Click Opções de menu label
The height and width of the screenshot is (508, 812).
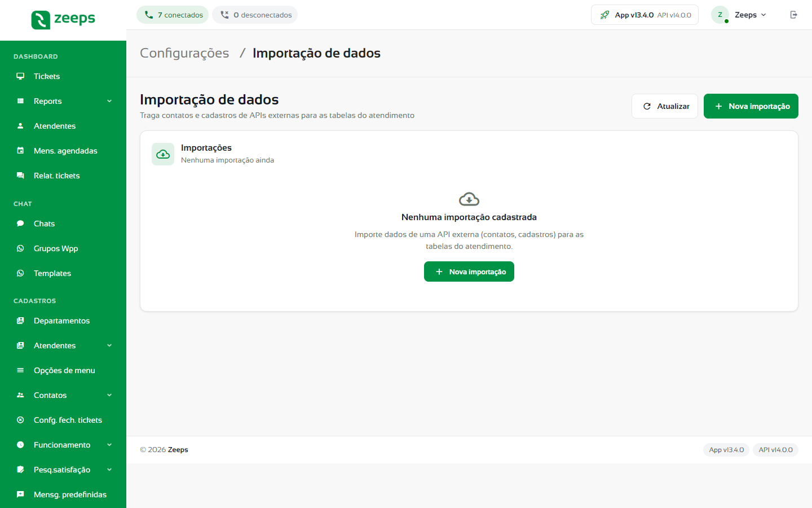[x=64, y=370]
